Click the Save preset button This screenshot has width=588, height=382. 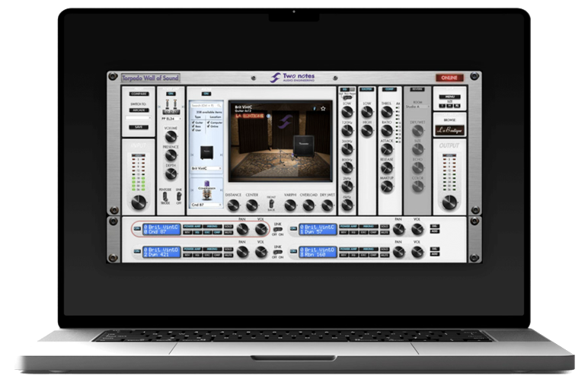[139, 127]
